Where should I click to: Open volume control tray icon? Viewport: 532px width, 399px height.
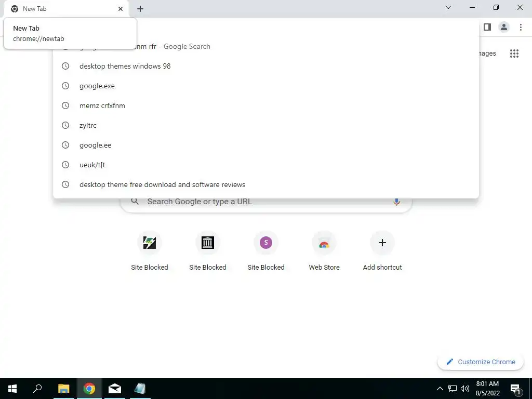coord(465,389)
